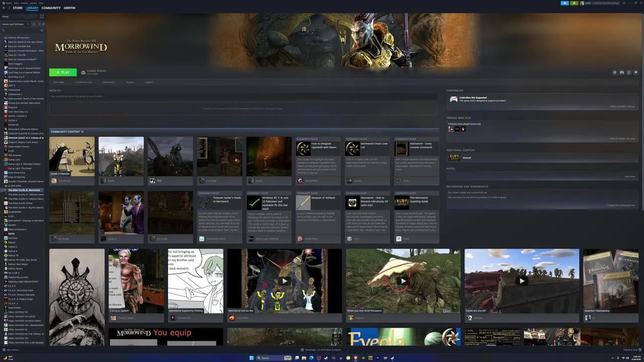Screen dimensions: 644x362
Task: Click the Library Home button
Action: tap(19, 17)
